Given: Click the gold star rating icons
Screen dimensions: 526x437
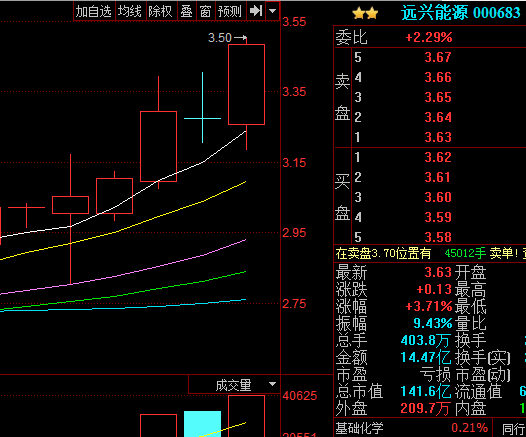Looking at the screenshot, I should pos(365,14).
